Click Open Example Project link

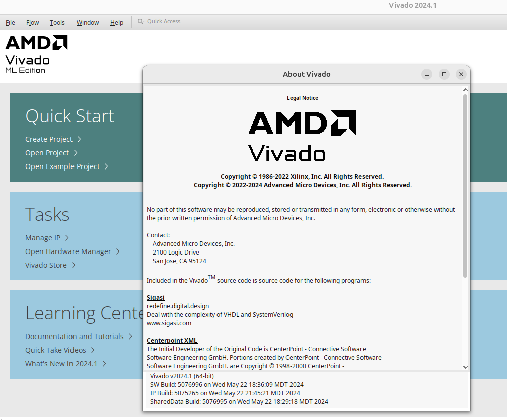click(x=62, y=166)
